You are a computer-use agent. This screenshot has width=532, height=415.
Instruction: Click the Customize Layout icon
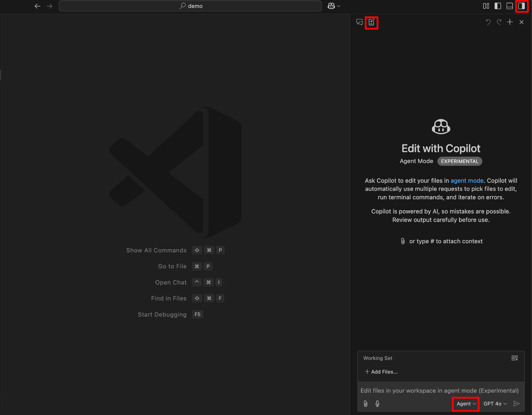[486, 6]
